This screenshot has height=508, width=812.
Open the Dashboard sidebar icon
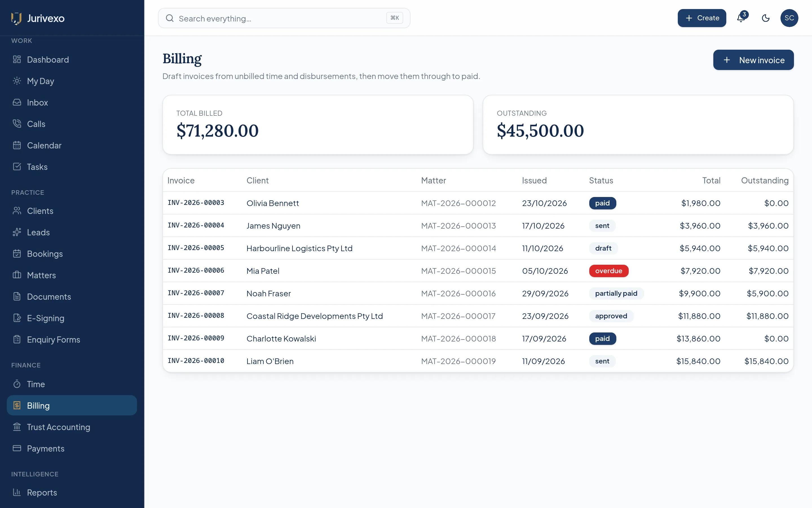pos(17,60)
